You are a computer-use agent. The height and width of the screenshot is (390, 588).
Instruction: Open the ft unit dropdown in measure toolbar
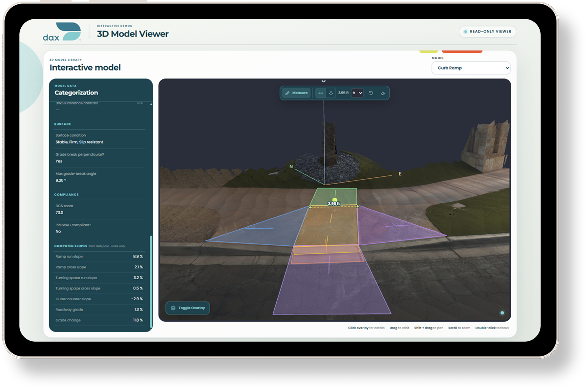pos(357,93)
